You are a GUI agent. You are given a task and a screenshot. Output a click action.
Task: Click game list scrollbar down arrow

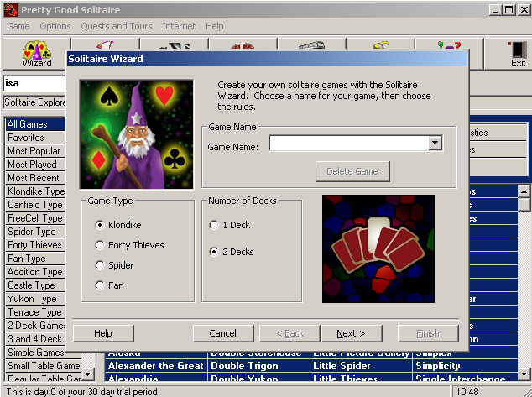tap(524, 374)
